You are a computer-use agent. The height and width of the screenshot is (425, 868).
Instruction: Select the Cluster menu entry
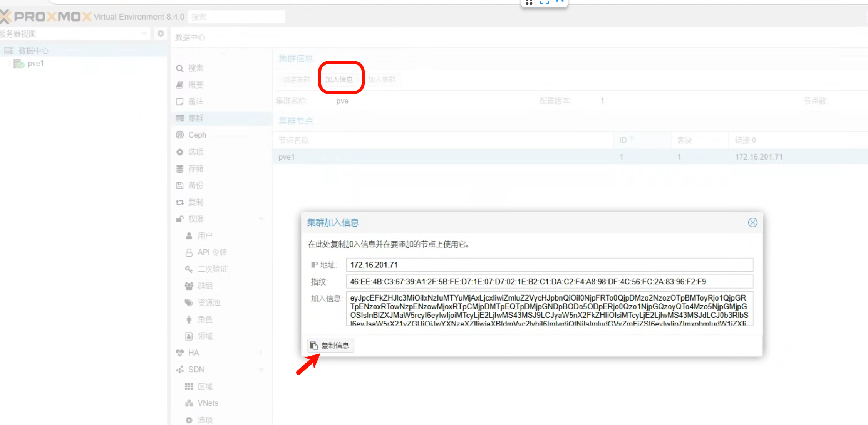196,118
